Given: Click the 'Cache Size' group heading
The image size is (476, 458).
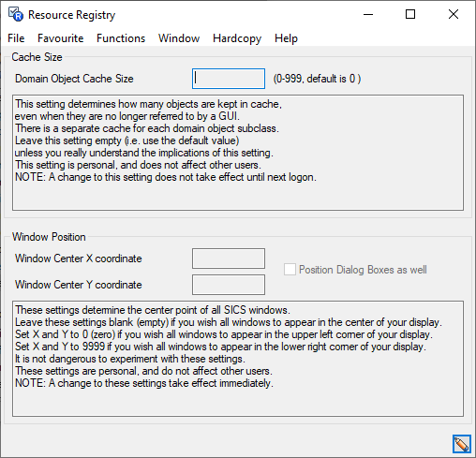Looking at the screenshot, I should click(37, 57).
